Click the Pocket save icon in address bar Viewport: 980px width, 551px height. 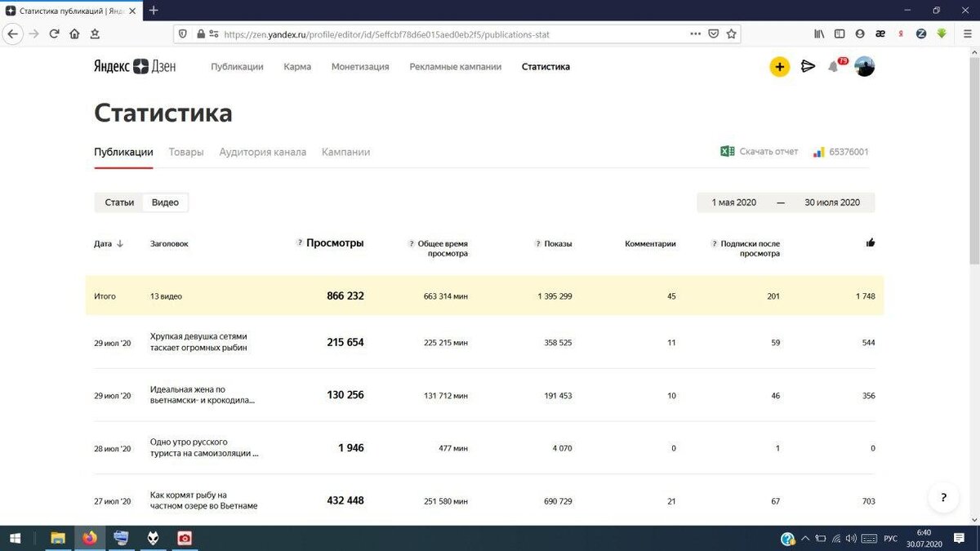click(713, 34)
